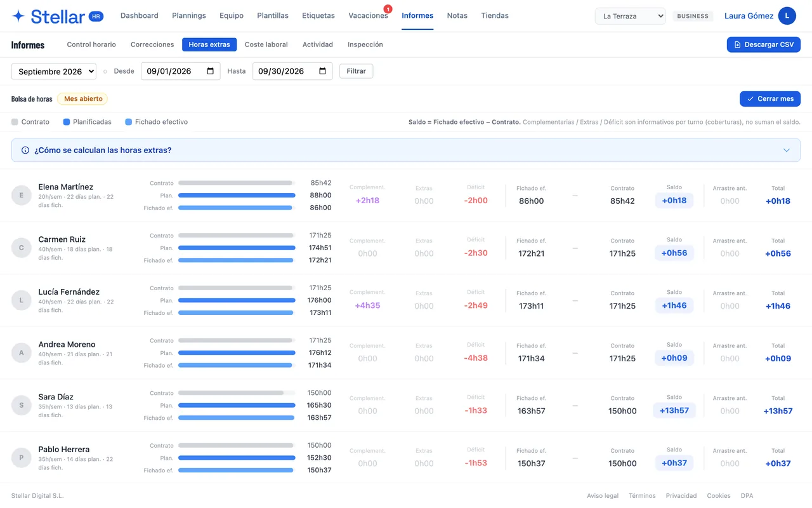The image size is (812, 508).
Task: Open the Correcciones report tab
Action: tap(152, 44)
